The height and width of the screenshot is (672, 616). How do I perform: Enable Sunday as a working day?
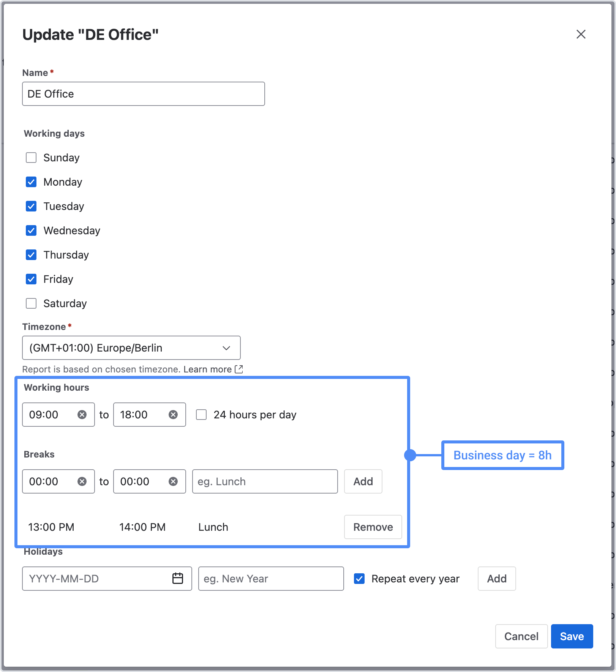pos(31,158)
